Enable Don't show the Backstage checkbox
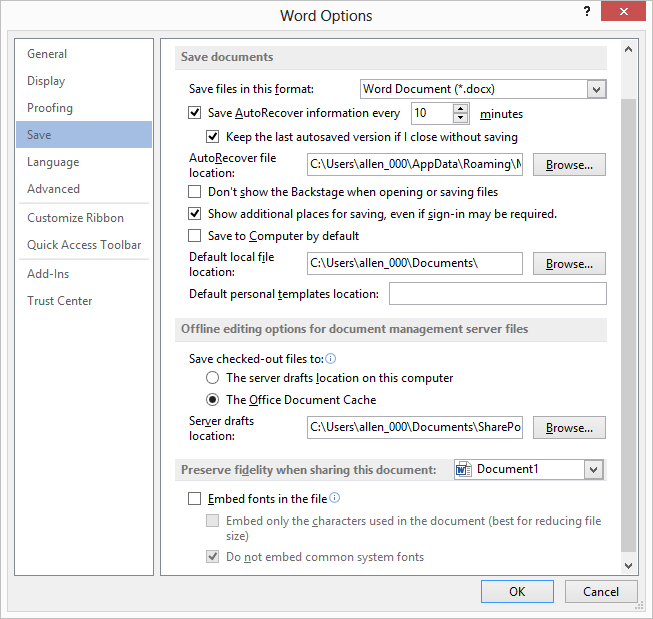Screen dimensions: 653x619 click(x=194, y=192)
